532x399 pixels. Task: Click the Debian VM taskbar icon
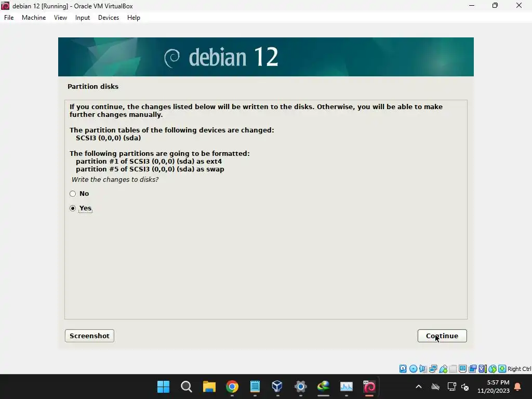click(x=369, y=386)
